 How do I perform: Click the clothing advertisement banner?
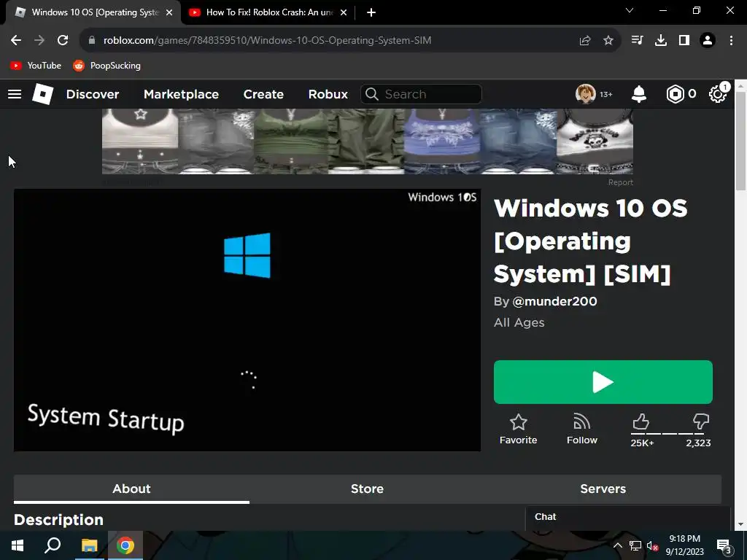pos(368,141)
